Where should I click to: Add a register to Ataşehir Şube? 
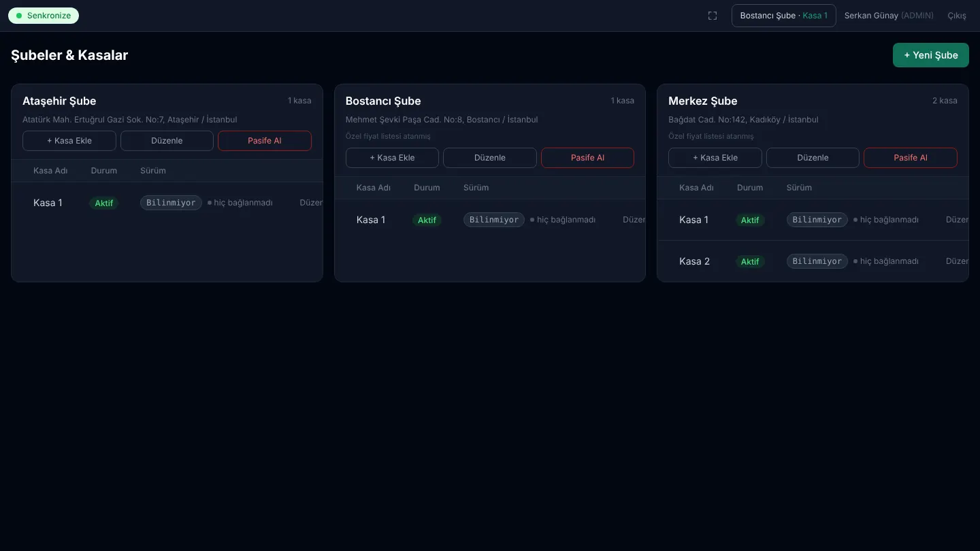69,141
